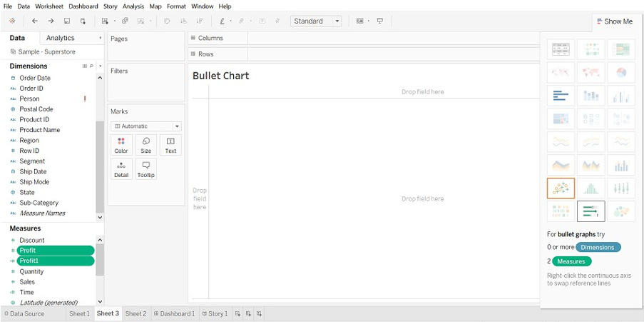Click the Presentation mode icon
Image resolution: width=644 pixels, height=322 pixels.
(380, 21)
